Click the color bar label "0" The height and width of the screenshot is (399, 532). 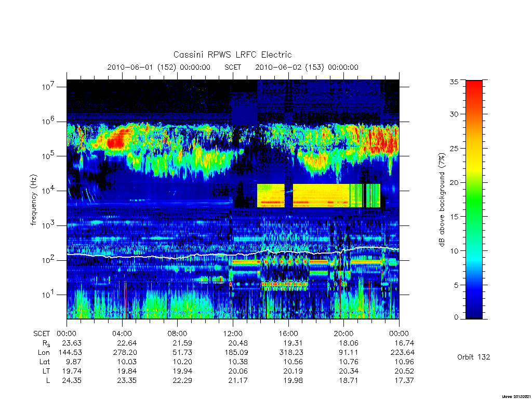click(456, 317)
